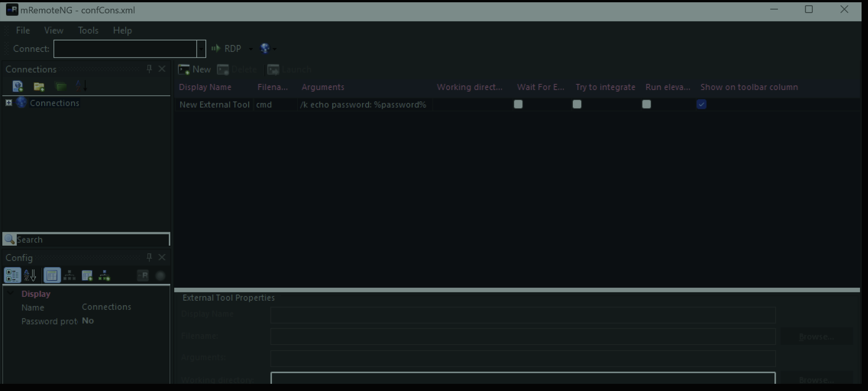868x391 pixels.
Task: Click the Alphabetical sort icon in Config panel
Action: pos(30,275)
